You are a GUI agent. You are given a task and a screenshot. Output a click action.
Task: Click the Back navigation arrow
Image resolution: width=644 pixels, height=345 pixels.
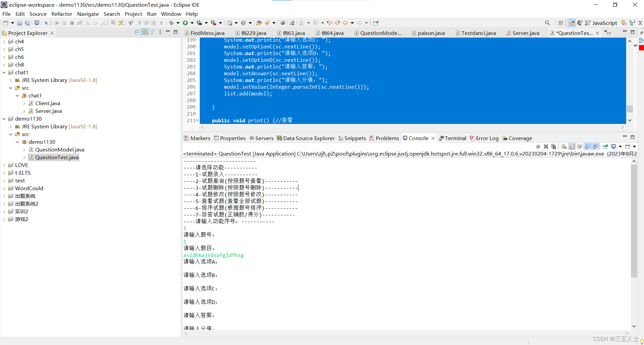point(345,23)
